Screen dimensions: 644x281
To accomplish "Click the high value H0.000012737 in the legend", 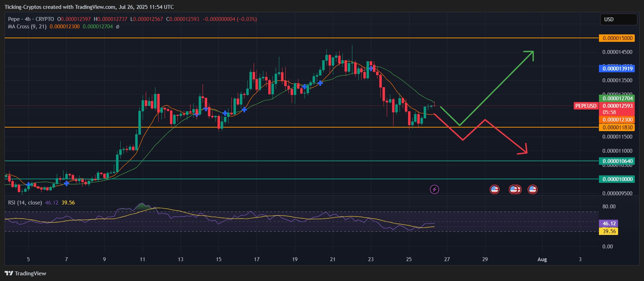I will click(110, 19).
